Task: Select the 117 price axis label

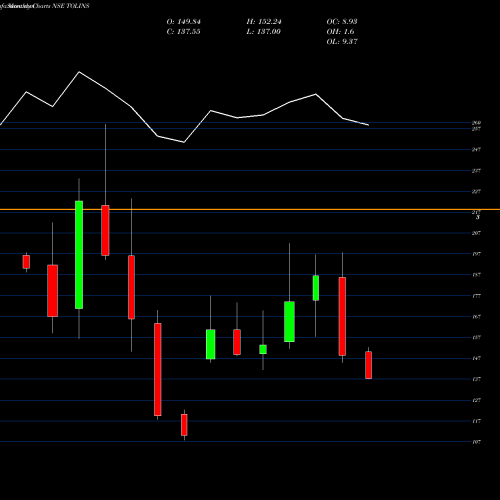Action: (476, 421)
